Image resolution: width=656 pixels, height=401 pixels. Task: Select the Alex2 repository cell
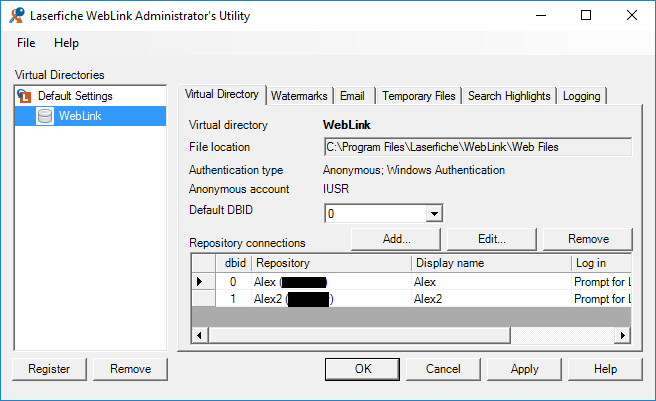coord(331,298)
